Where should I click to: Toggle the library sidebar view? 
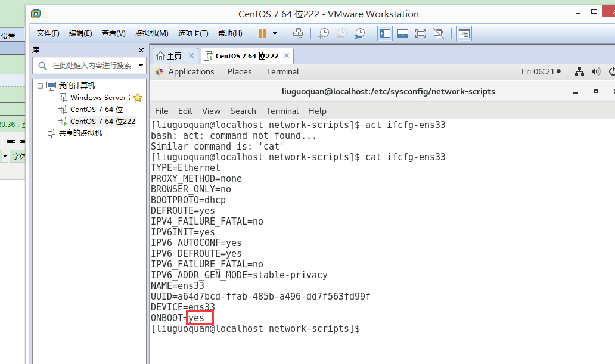pos(385,33)
